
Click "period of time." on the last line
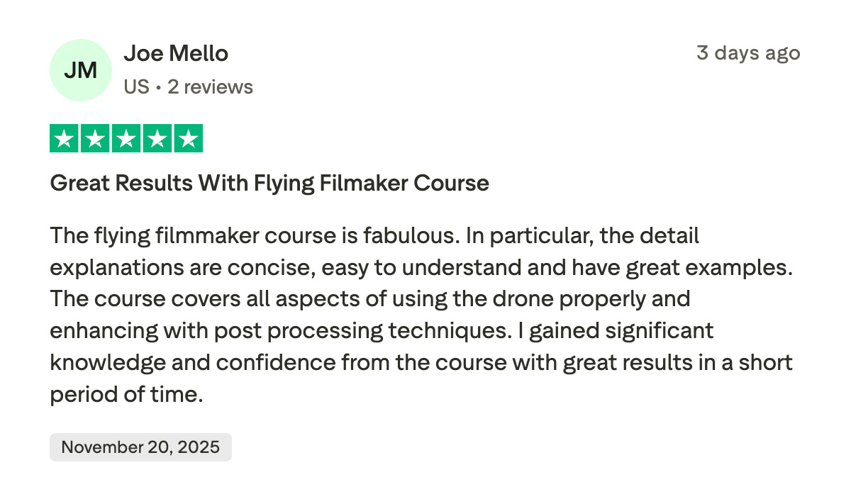coord(126,395)
